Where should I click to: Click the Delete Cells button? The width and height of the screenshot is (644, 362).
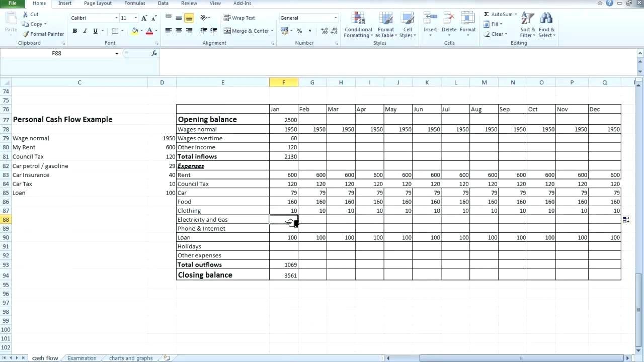click(449, 25)
